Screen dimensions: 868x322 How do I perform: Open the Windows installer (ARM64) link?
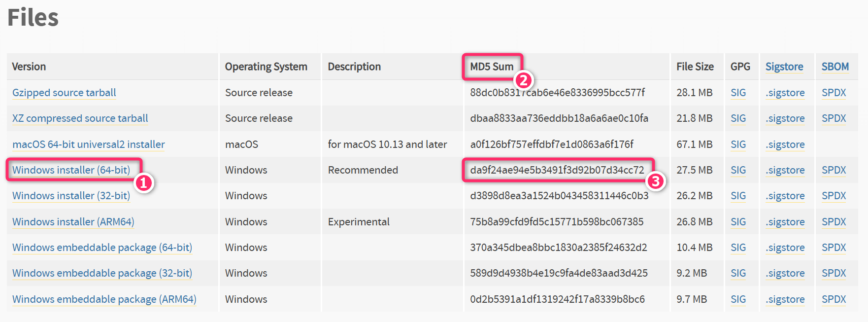pos(73,222)
